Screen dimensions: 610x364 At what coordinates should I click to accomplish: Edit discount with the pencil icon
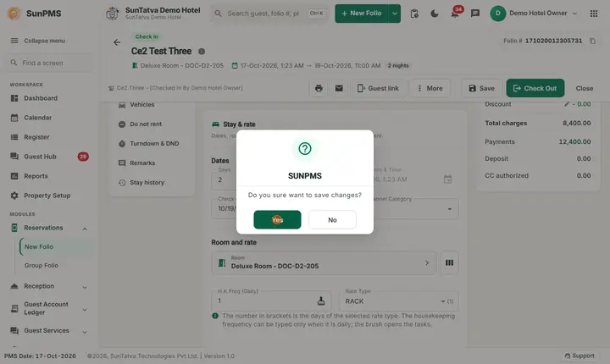(x=567, y=104)
